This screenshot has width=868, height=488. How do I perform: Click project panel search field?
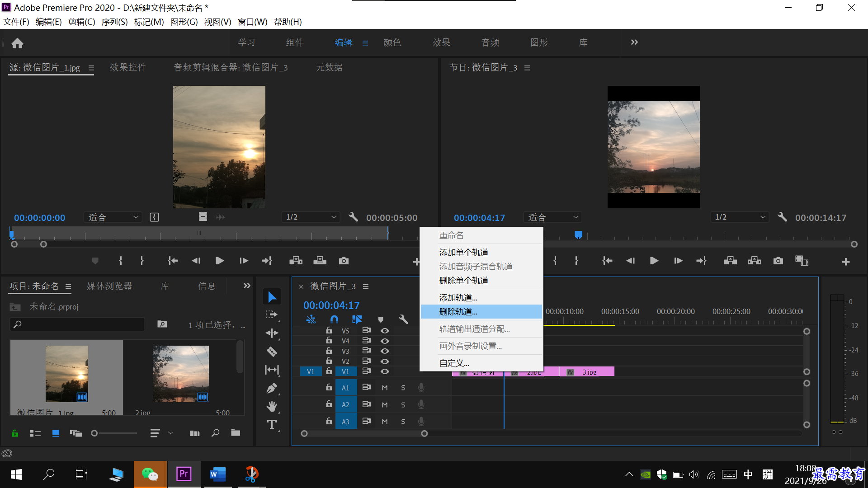click(77, 324)
